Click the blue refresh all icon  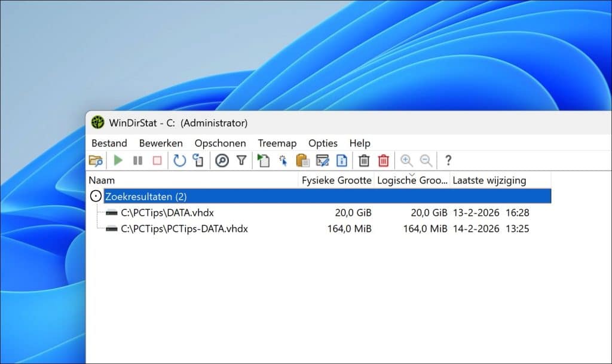click(x=179, y=160)
